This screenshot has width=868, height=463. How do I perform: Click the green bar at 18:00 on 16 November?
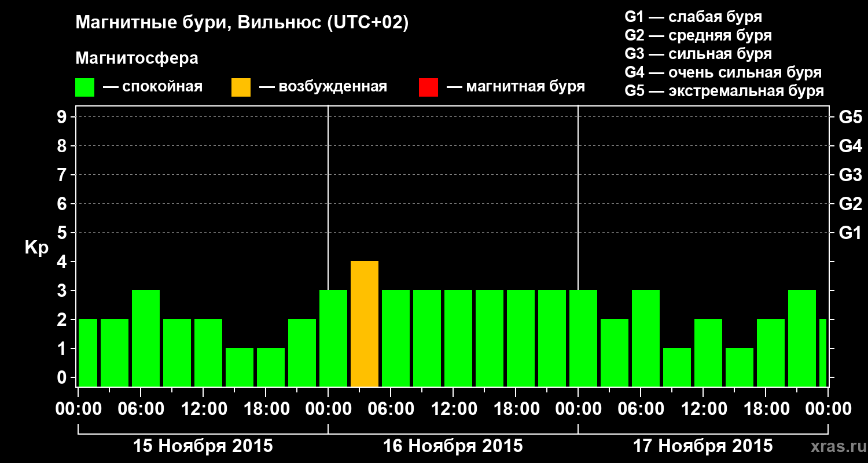[521, 338]
